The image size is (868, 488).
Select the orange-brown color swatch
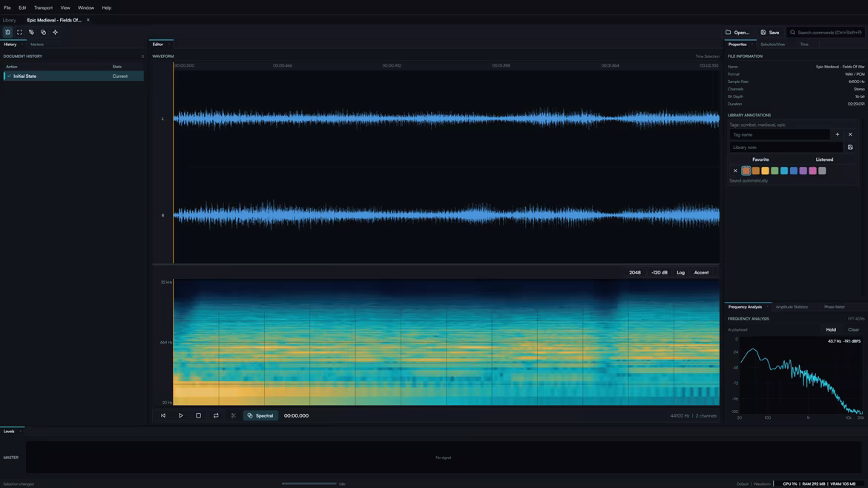(x=756, y=171)
